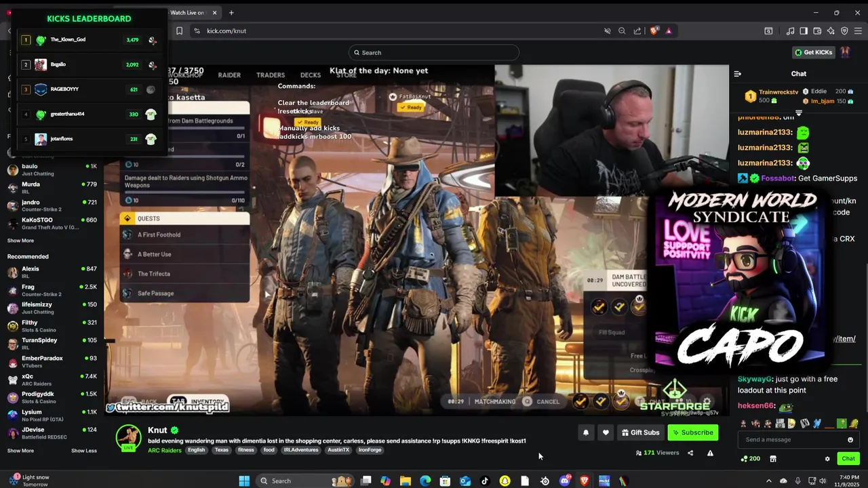Open the Brave Shields lion icon
The image size is (868, 488).
point(654,30)
